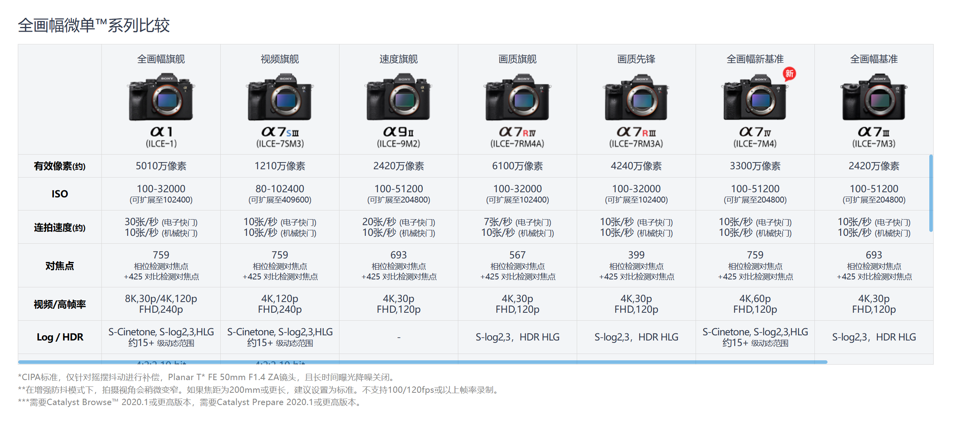This screenshot has height=436, width=980.
Task: Click the 视频旗舰 column heading
Action: coord(280,59)
